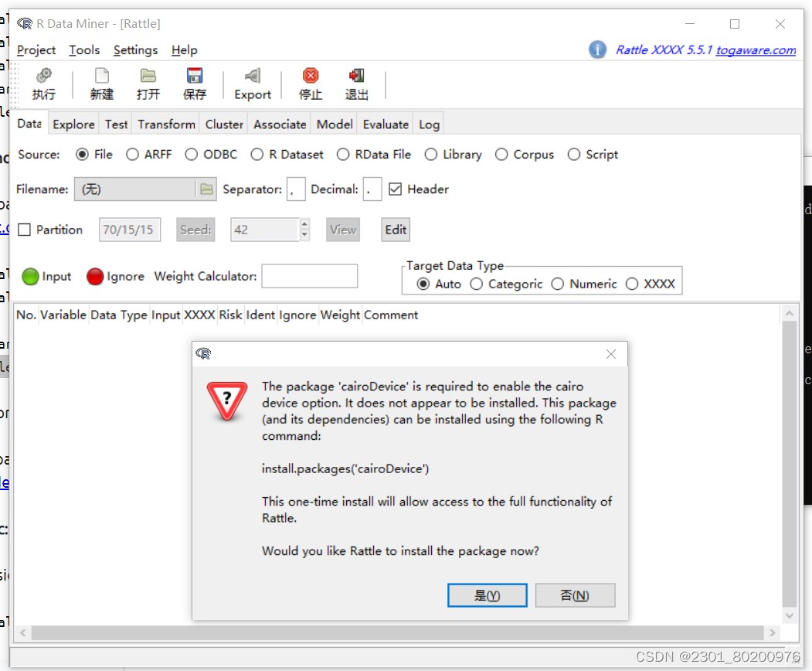Increase seed value with the up arrow
Viewport: 812px width, 671px height.
[x=304, y=224]
